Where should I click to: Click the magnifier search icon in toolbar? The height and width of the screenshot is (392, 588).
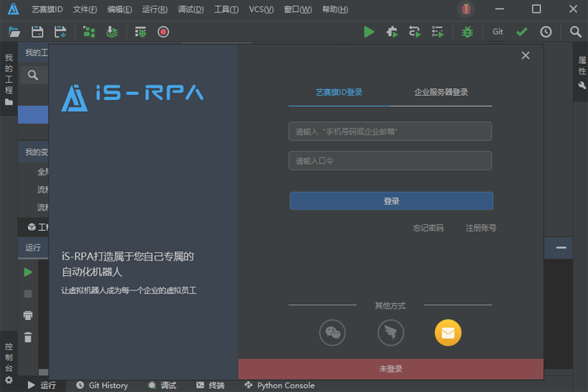tap(576, 32)
